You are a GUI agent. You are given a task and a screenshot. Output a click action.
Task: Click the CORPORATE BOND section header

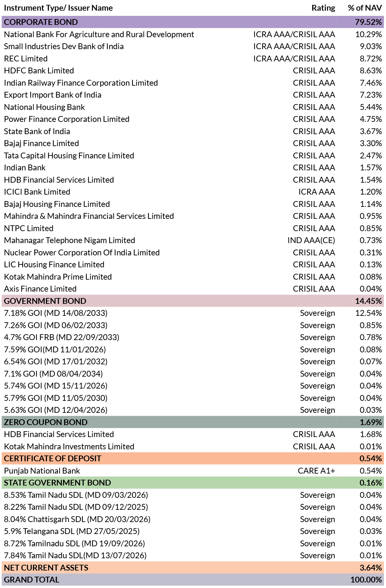click(x=193, y=22)
